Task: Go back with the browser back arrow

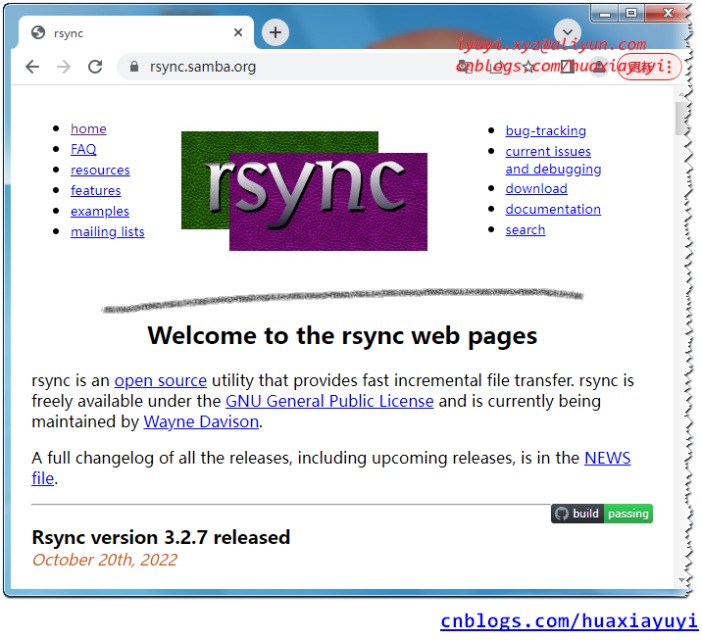Action: [32, 67]
